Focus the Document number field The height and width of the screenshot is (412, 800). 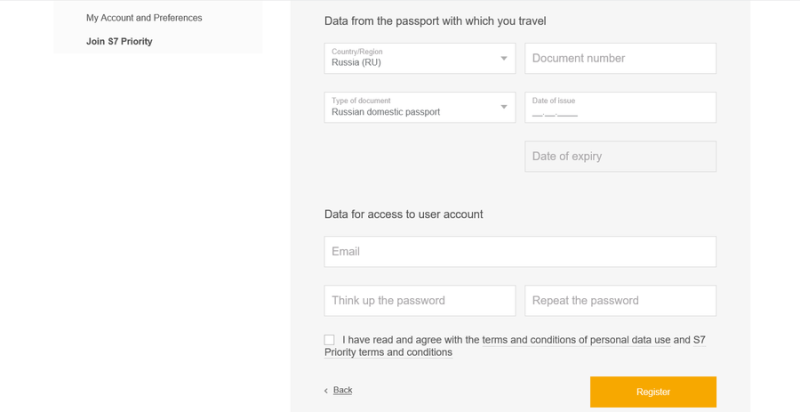pos(620,58)
